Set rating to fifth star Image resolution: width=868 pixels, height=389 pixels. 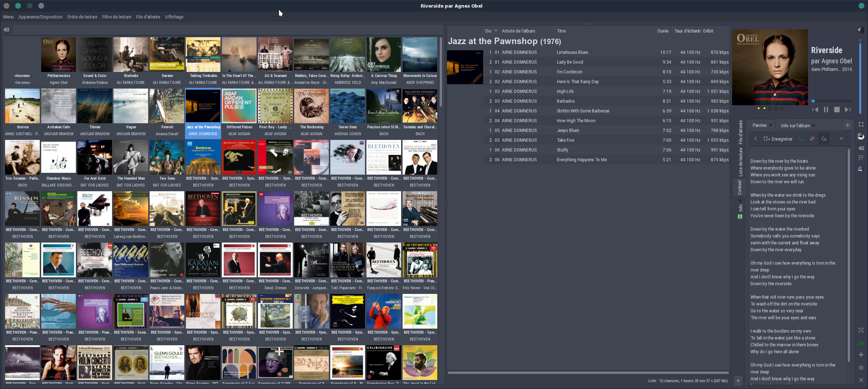[782, 108]
